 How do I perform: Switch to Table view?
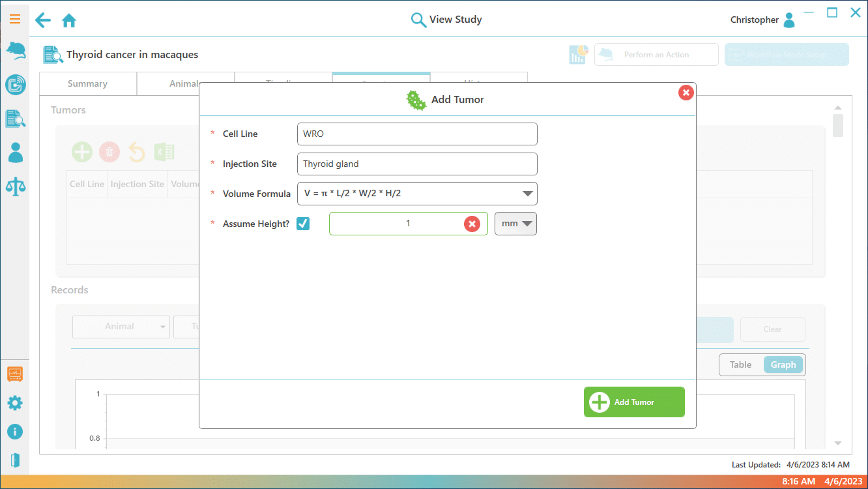(x=740, y=365)
